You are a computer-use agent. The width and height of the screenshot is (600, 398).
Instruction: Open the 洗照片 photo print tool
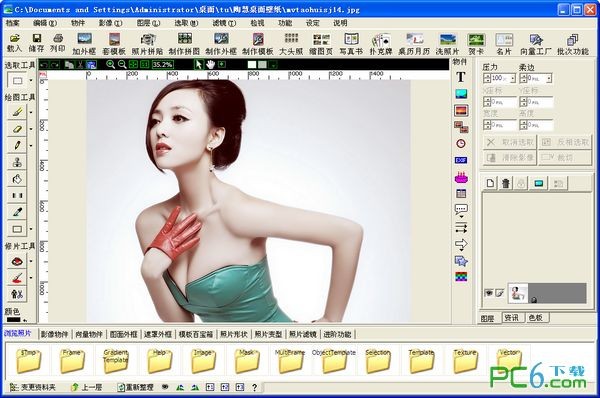pos(447,44)
